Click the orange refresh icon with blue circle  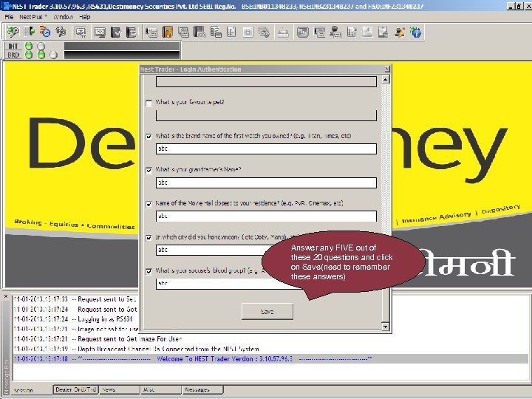[x=45, y=33]
